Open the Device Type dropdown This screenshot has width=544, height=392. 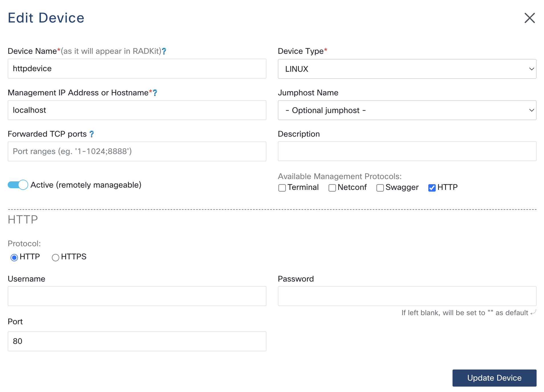coord(407,69)
